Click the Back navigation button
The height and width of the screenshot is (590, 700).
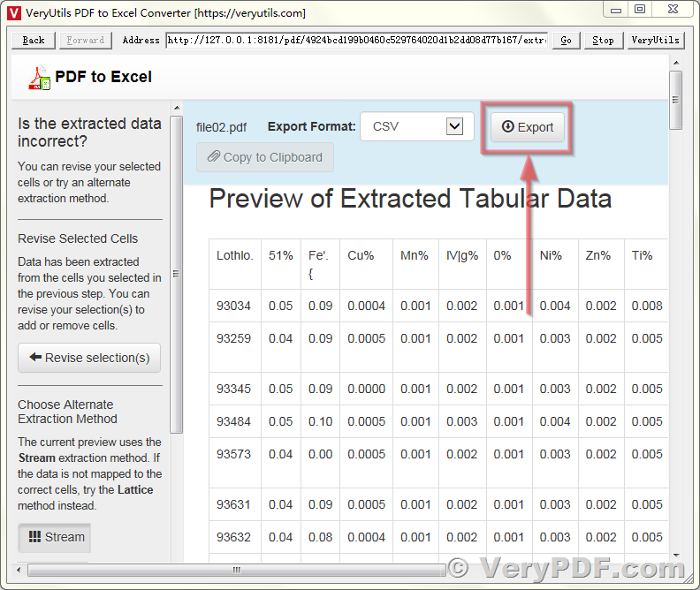34,40
